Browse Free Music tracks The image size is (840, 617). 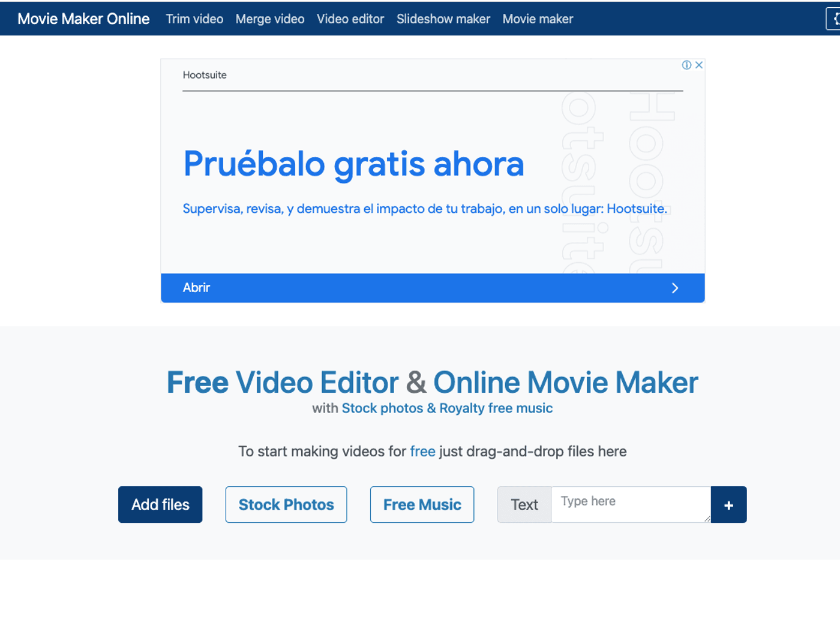tap(422, 504)
